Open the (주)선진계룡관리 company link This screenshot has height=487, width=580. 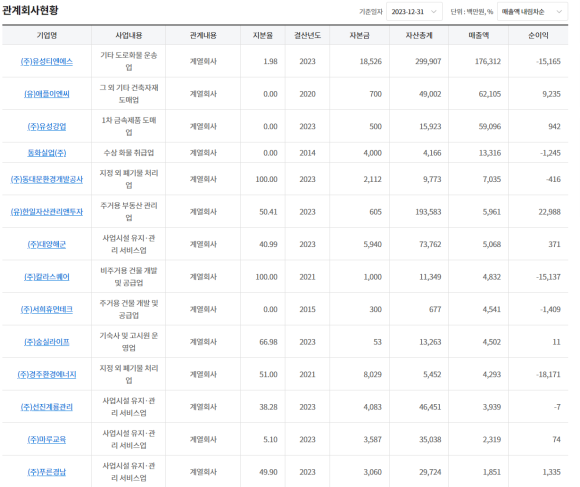coord(47,407)
